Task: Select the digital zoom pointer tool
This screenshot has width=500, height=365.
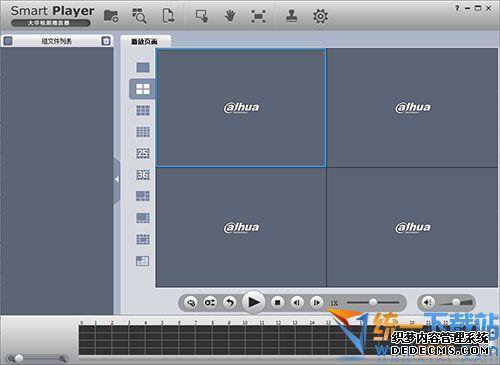Action: click(202, 16)
